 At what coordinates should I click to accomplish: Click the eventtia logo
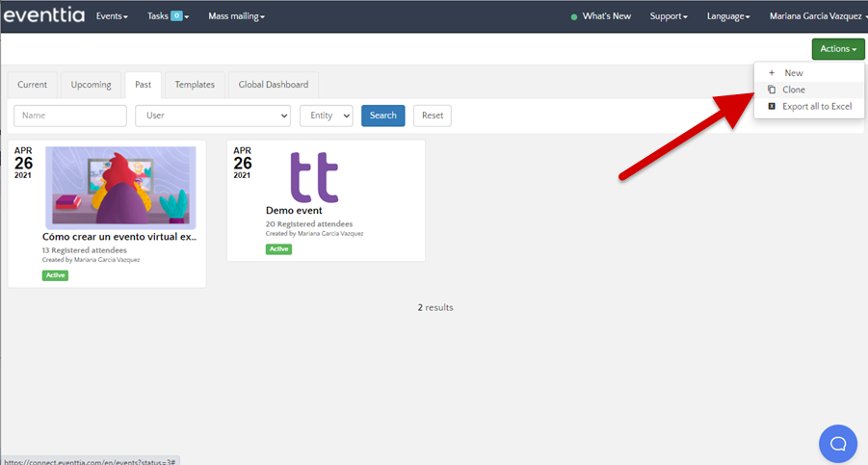click(44, 16)
